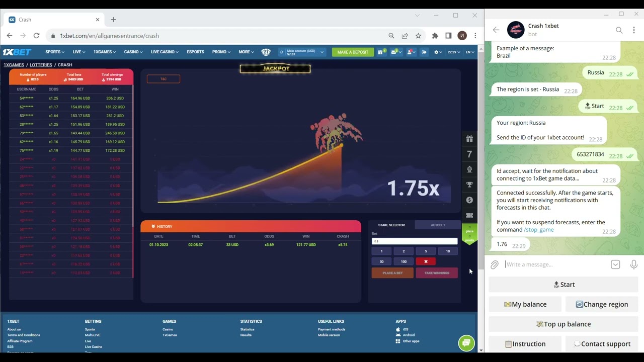Switch to the AUTOBET tab

pos(438,225)
